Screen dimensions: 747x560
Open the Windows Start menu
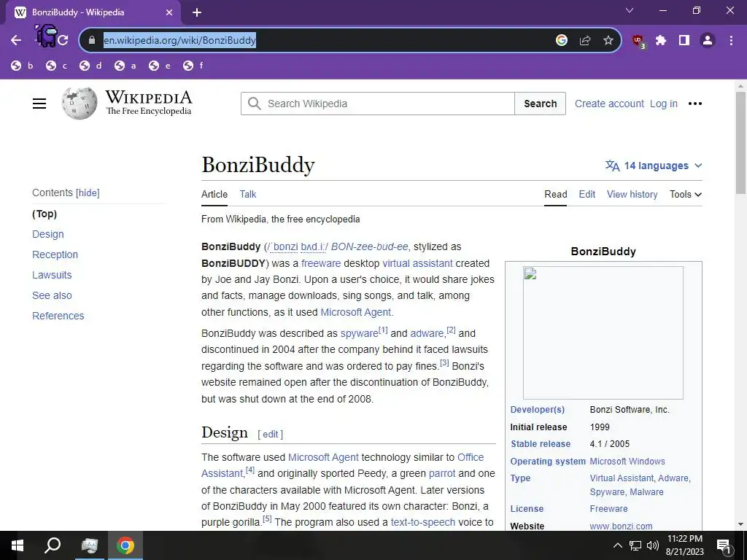point(18,545)
